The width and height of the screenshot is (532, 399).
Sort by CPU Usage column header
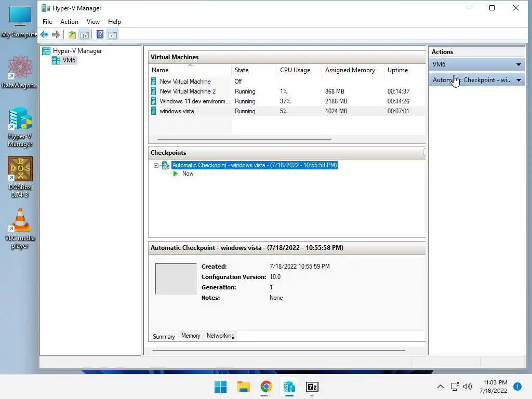[299, 70]
